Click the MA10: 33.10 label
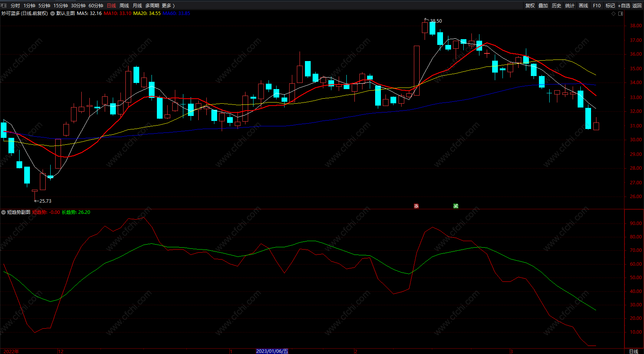 point(117,13)
